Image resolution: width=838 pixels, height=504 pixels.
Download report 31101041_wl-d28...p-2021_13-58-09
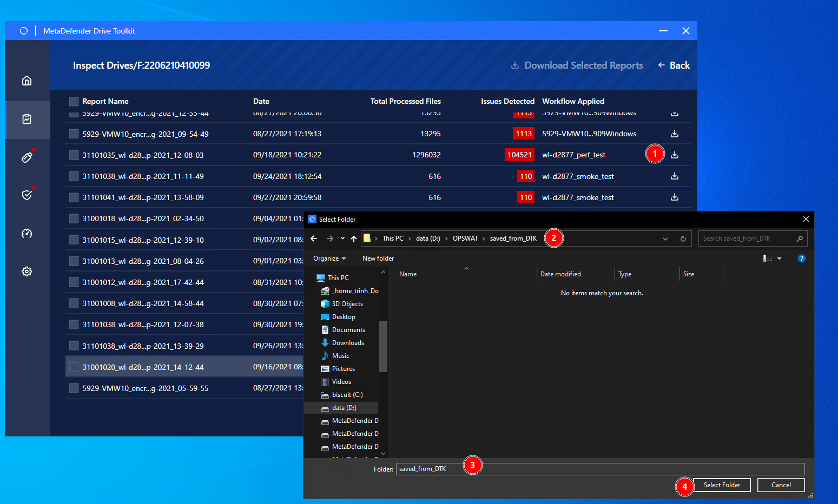[675, 197]
